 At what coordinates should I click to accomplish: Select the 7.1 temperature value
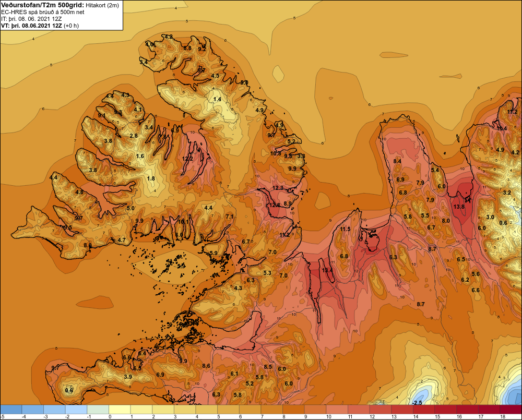(229, 217)
